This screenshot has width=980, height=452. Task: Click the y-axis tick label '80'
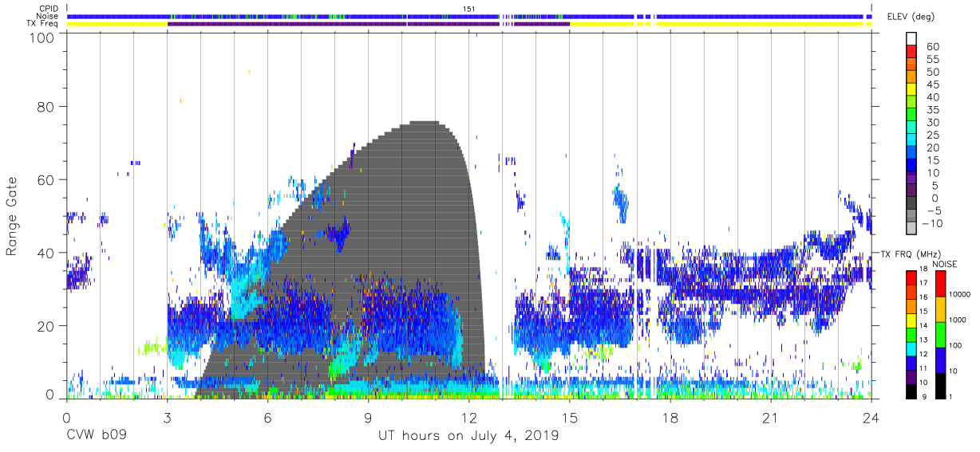point(47,107)
